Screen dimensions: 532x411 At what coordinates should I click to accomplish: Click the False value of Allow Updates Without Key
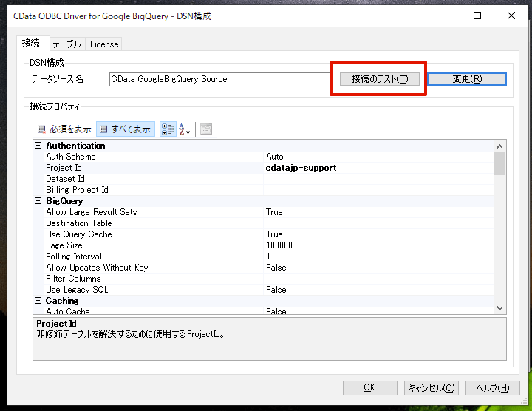tap(276, 268)
